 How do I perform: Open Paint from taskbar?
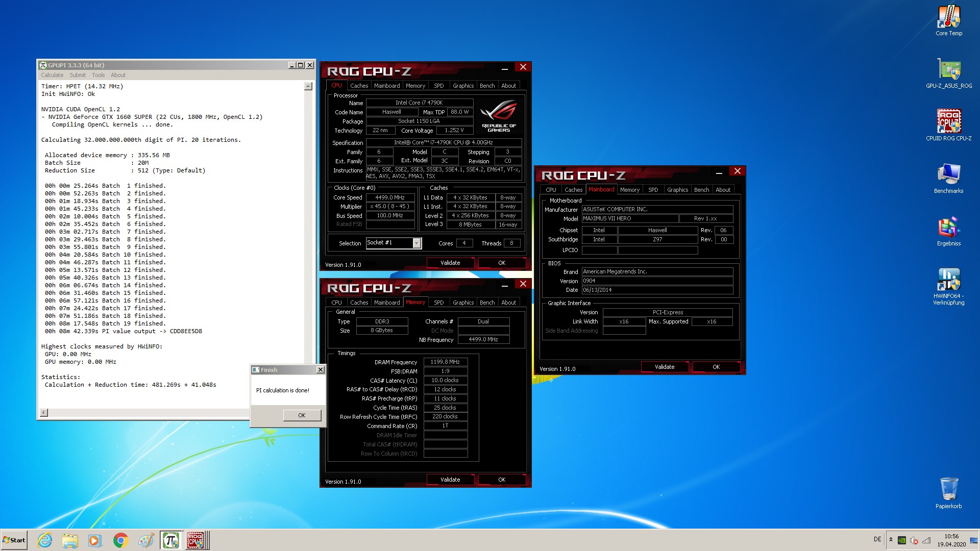tap(146, 540)
